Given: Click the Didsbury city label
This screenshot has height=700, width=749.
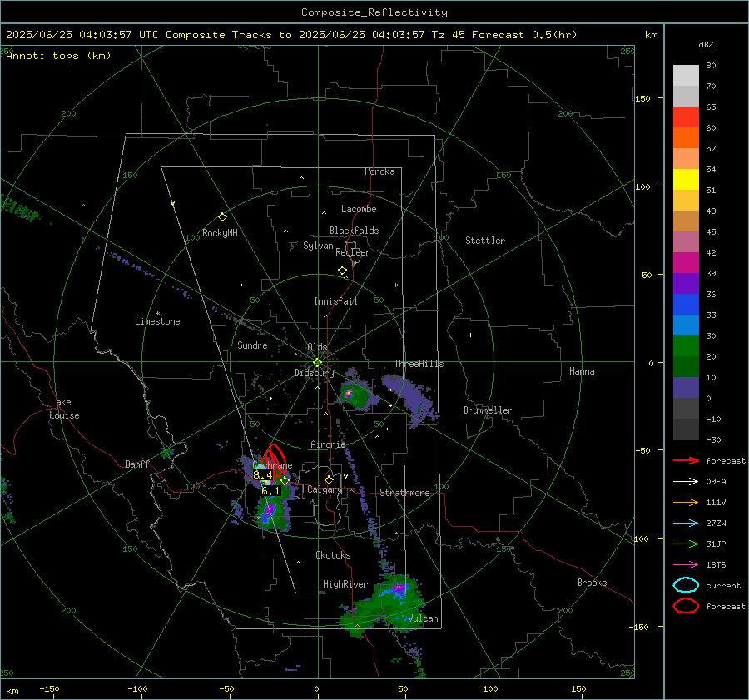Looking at the screenshot, I should pyautogui.click(x=314, y=373).
